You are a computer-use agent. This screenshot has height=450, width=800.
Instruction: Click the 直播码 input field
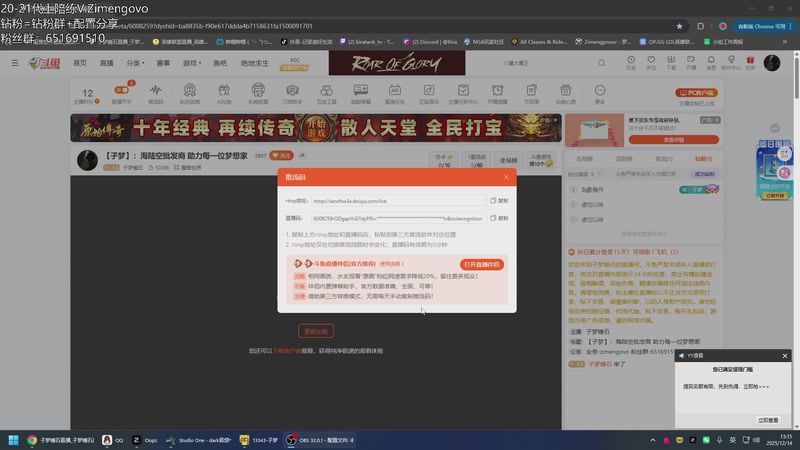tap(398, 218)
